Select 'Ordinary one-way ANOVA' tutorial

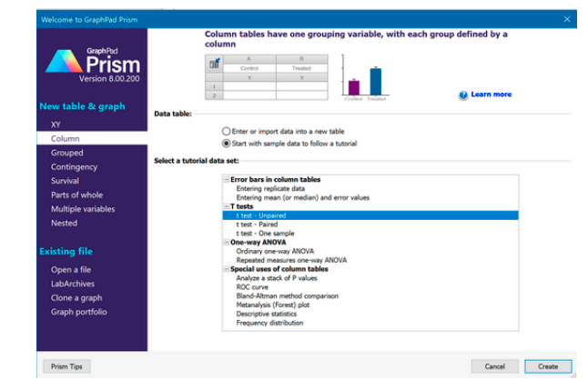point(275,252)
